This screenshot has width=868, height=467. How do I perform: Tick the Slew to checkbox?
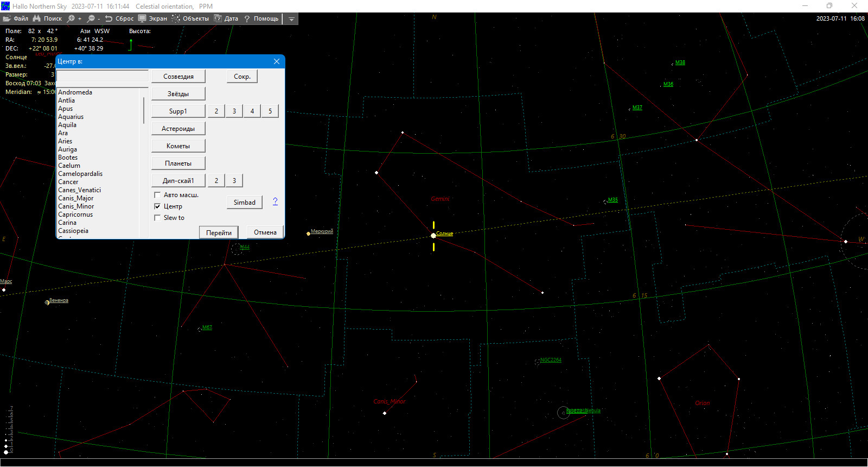(157, 218)
